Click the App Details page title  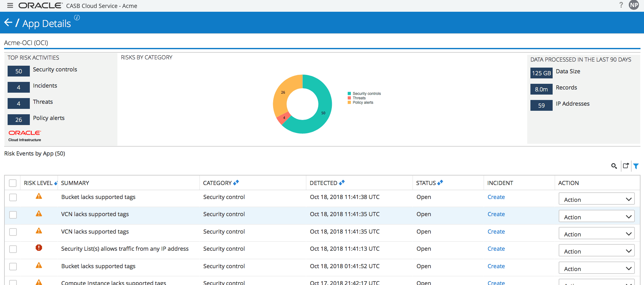click(x=47, y=23)
